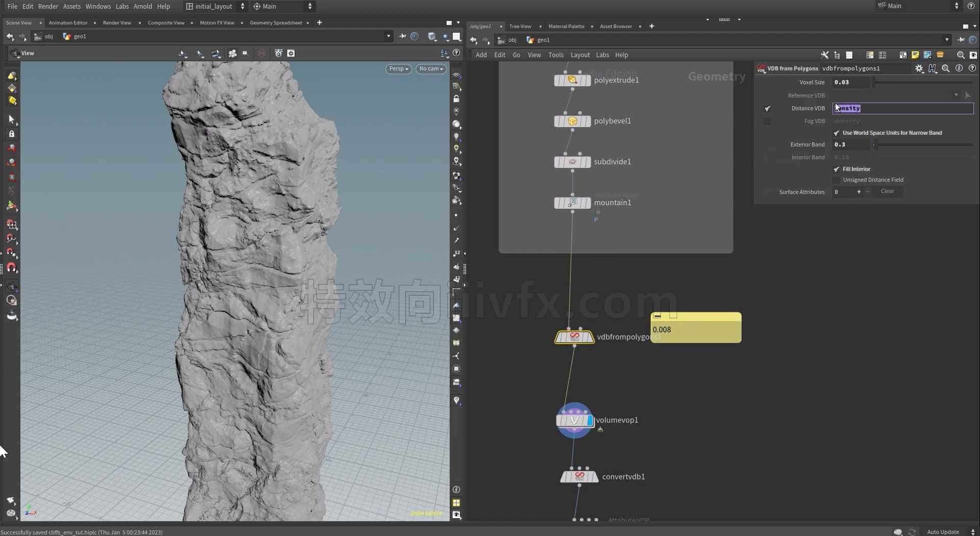Image resolution: width=980 pixels, height=536 pixels.
Task: Go back in network editor navigation
Action: tap(473, 40)
